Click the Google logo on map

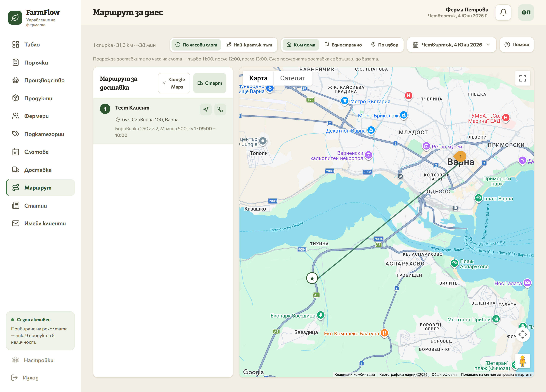point(253,372)
